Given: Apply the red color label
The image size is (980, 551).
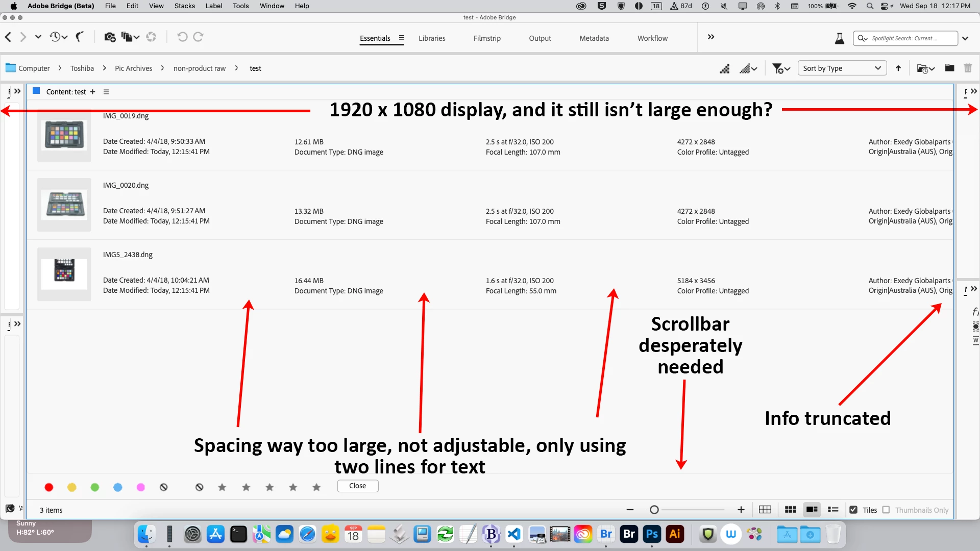Looking at the screenshot, I should pos(49,487).
